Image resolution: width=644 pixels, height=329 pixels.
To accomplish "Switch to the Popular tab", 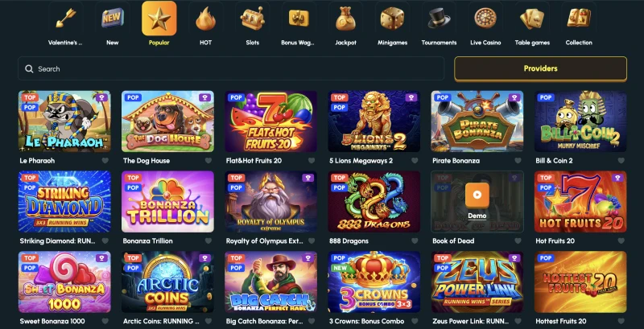I will [x=159, y=23].
